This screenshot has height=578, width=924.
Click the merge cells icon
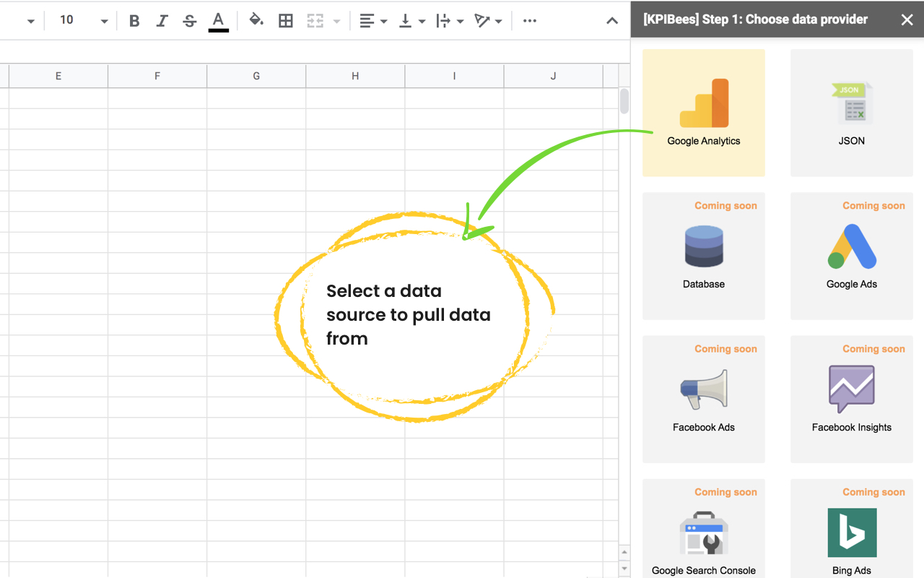coord(315,21)
